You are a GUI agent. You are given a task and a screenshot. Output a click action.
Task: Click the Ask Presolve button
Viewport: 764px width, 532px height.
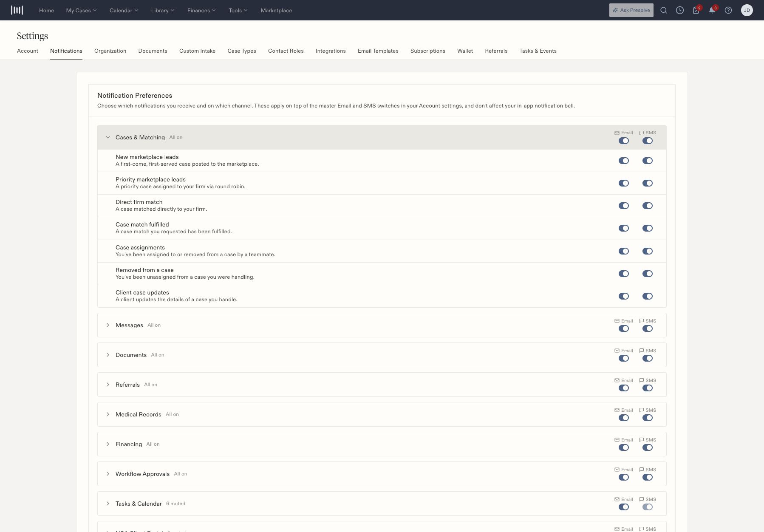[x=631, y=10]
